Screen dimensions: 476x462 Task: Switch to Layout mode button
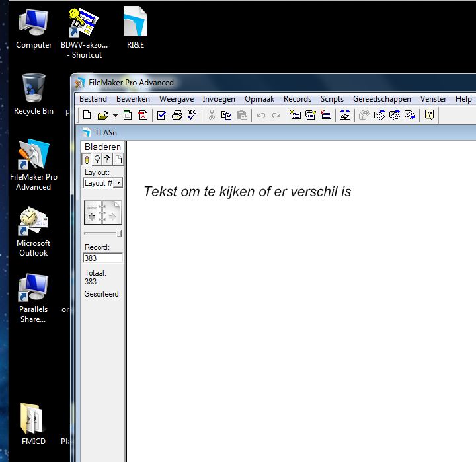[108, 159]
